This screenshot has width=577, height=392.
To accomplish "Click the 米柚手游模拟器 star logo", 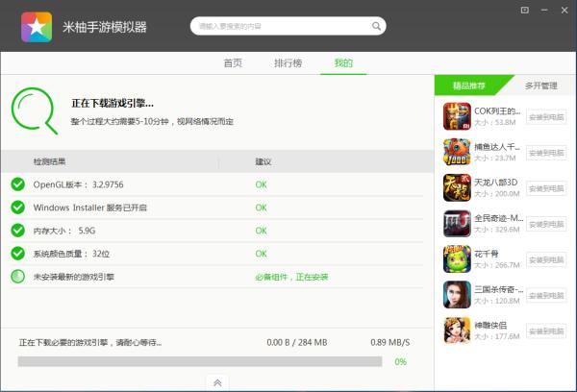I will [x=37, y=27].
